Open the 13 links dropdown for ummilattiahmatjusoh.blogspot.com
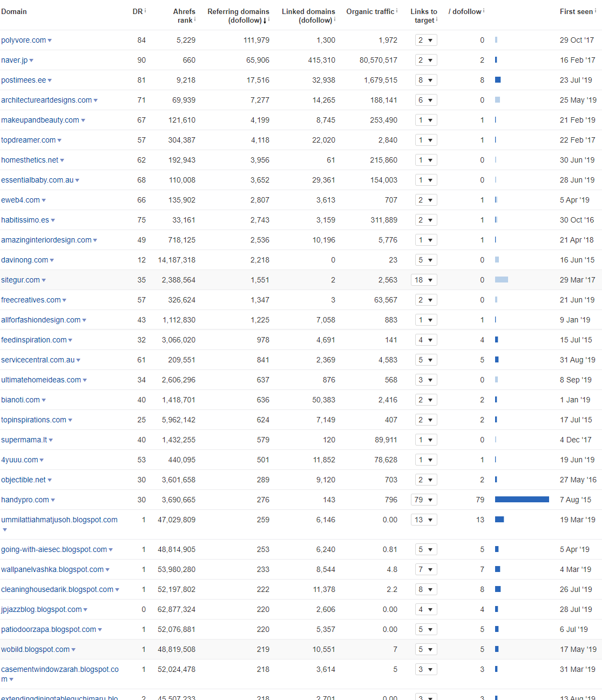Screen dimensions: 602x700 (424, 520)
